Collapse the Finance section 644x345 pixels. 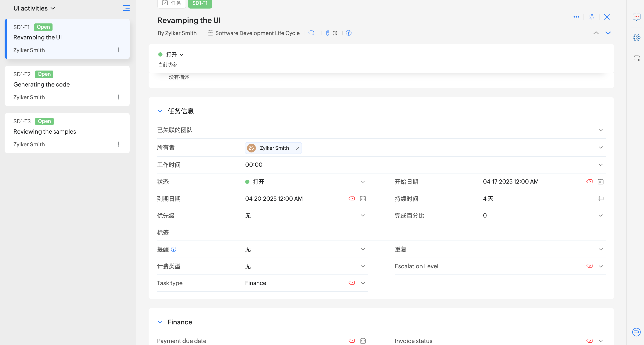[x=160, y=322]
